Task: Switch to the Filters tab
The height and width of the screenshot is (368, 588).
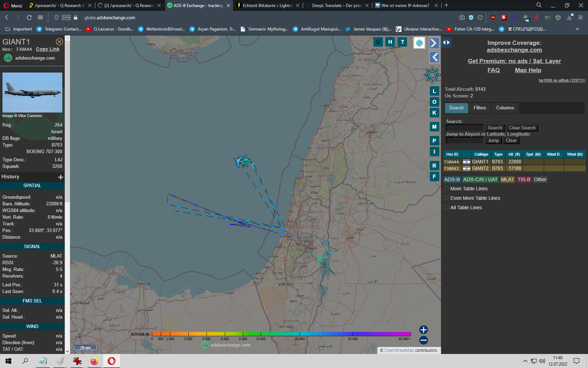Action: [480, 108]
